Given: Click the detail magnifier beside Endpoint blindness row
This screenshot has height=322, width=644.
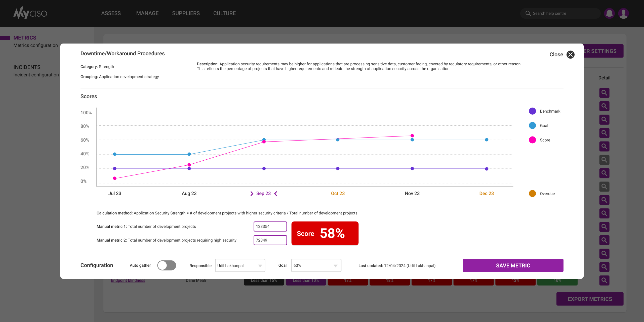Looking at the screenshot, I should (x=604, y=280).
